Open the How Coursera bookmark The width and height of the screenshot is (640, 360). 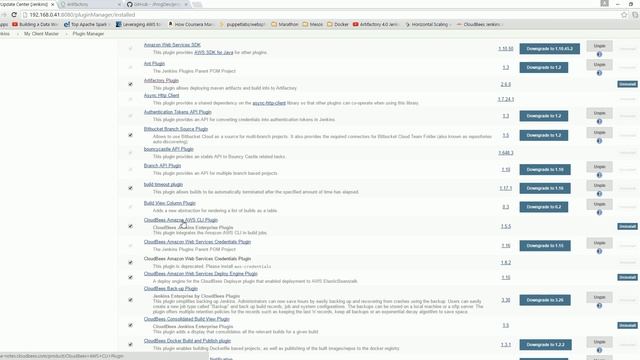(x=191, y=24)
